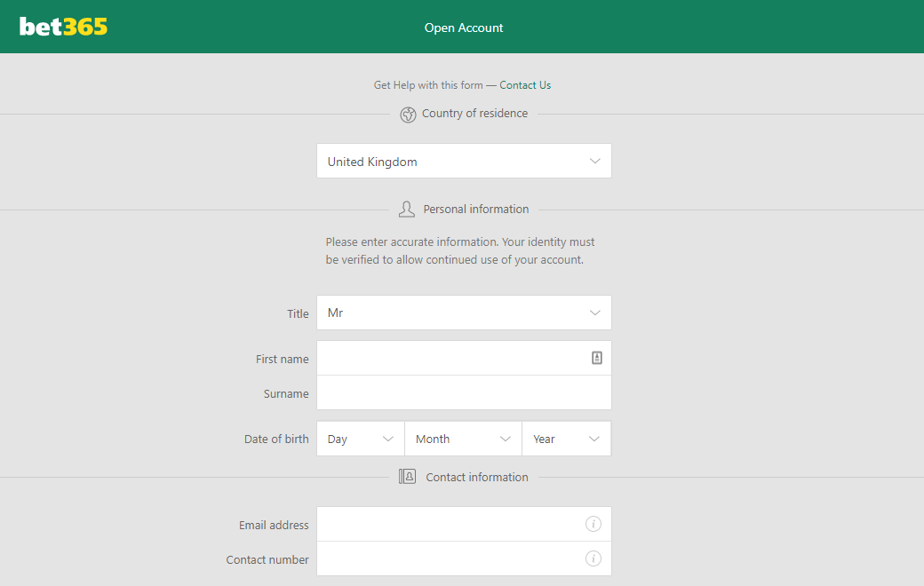Click the autofill contact icon in First name
The image size is (924, 586).
point(596,358)
